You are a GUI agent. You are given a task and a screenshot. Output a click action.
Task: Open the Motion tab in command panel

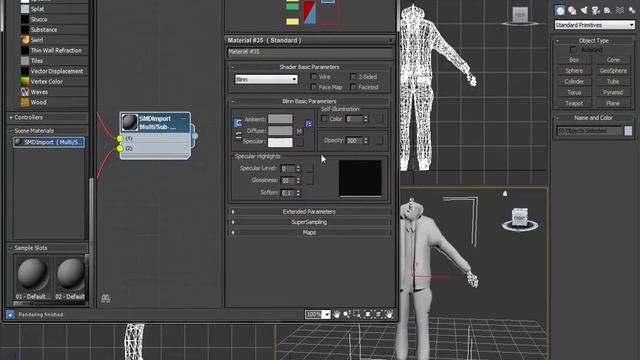point(596,11)
